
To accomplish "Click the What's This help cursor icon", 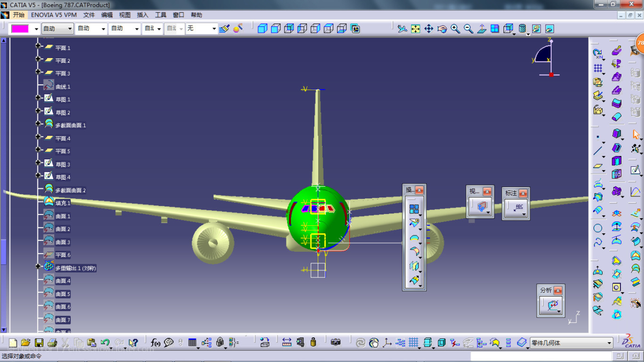I will click(133, 342).
